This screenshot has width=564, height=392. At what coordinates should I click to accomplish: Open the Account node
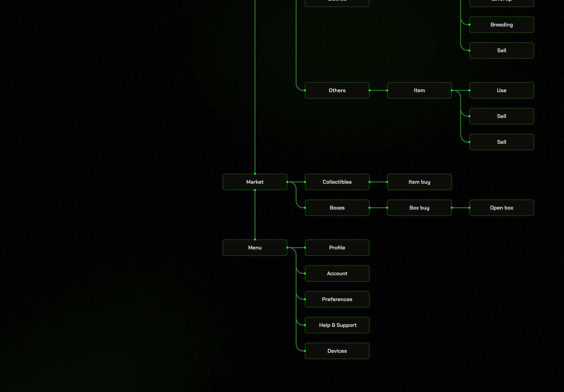[x=337, y=273]
